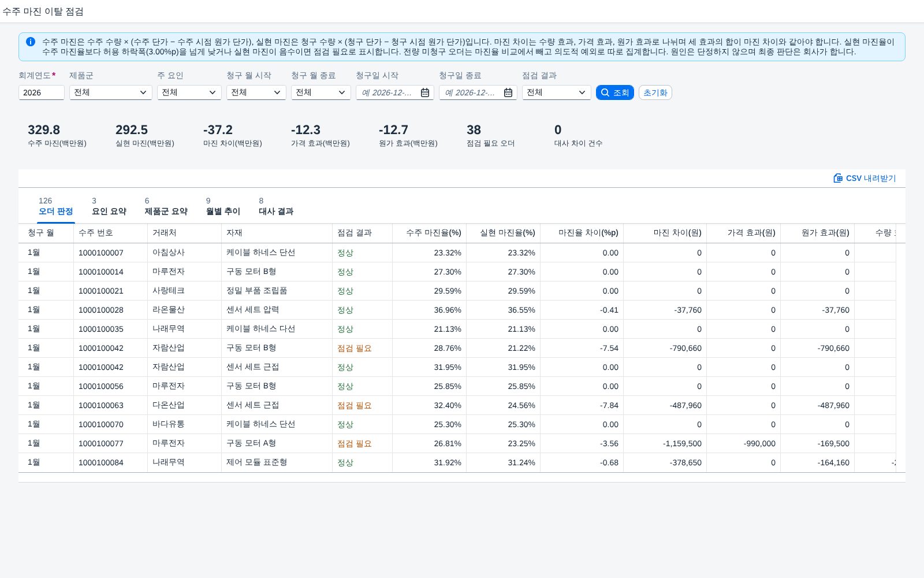The height and width of the screenshot is (578, 924).
Task: Click the 36.96% order margin cell
Action: click(448, 310)
